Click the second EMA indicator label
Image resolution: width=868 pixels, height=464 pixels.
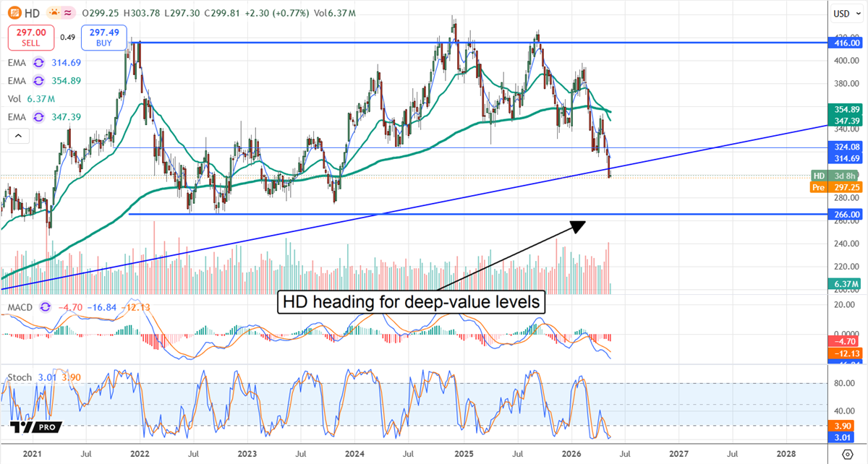click(17, 80)
